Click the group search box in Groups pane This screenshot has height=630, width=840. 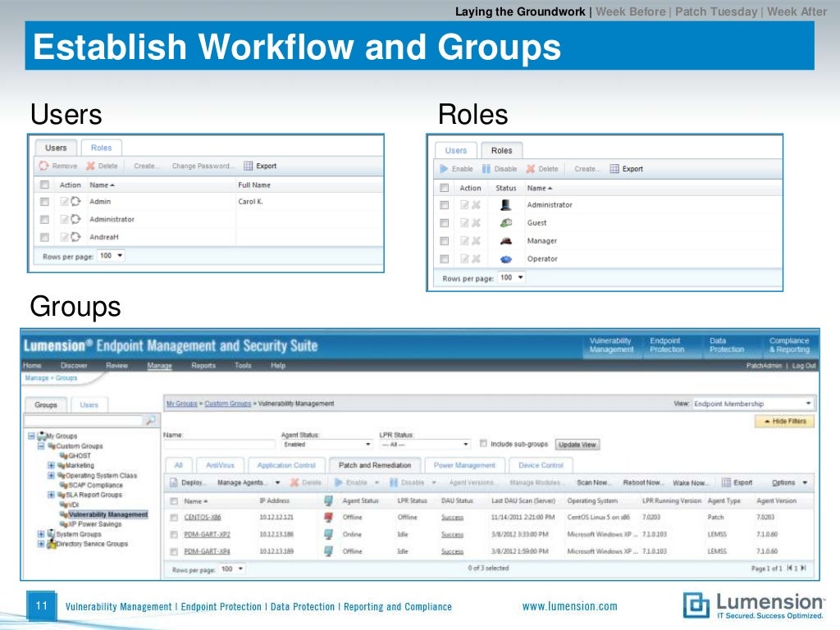coord(84,421)
